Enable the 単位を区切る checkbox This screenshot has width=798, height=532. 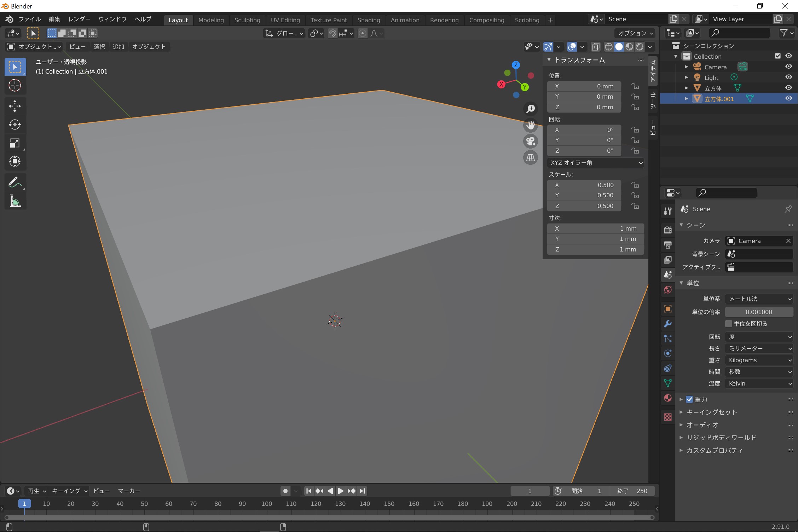point(728,324)
